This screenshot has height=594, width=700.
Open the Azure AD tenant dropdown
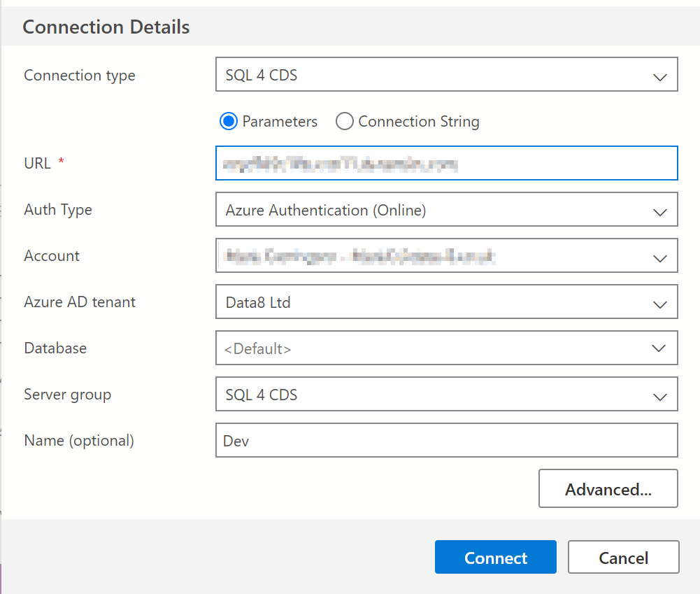click(446, 302)
